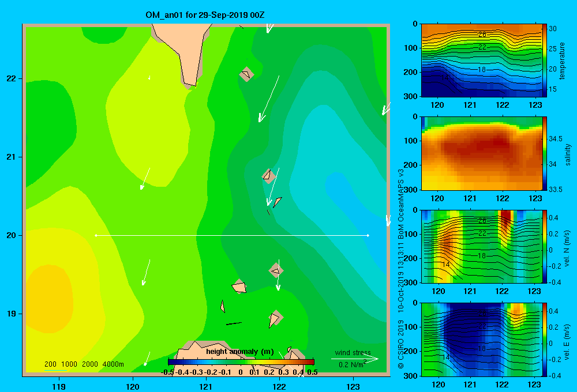Viewport: 577px width, 392px height.
Task: Click latitude tick label 19 on main map
Action: 11,314
